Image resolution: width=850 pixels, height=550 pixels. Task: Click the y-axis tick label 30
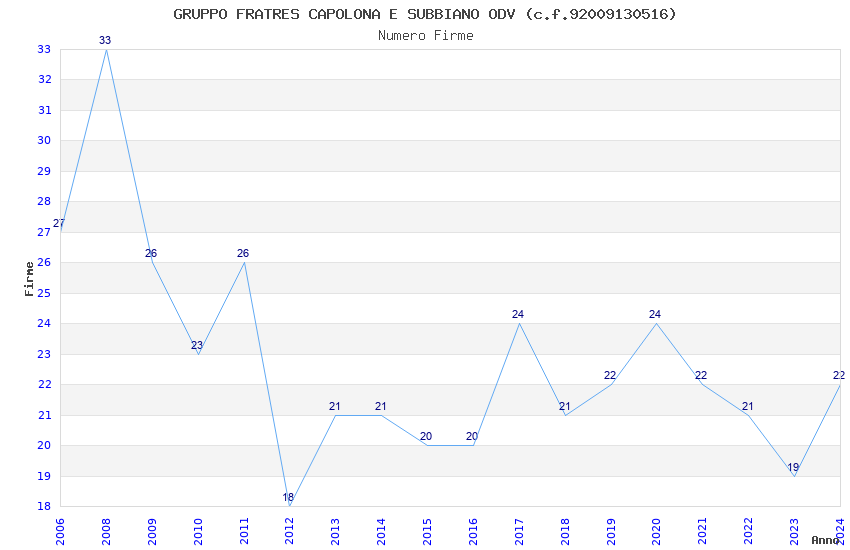(x=44, y=141)
